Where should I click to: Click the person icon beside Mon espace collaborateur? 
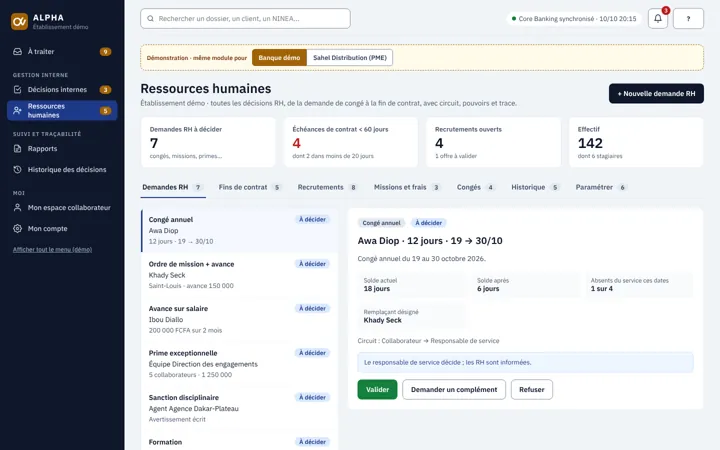point(17,208)
